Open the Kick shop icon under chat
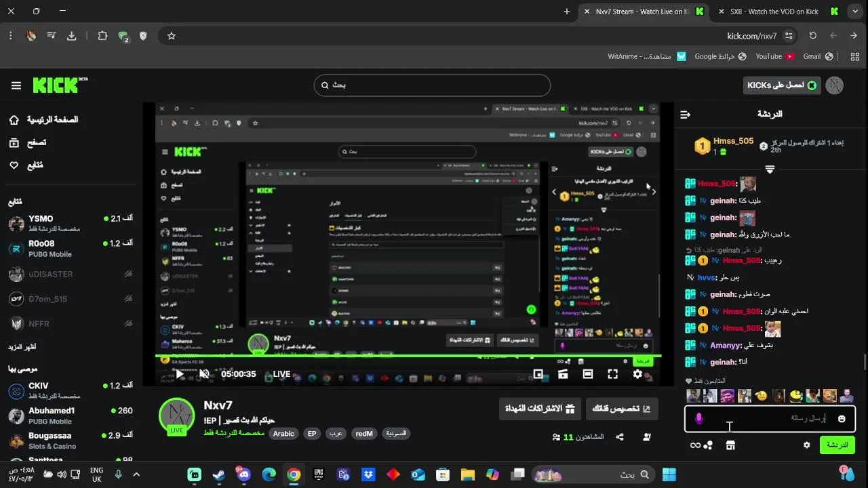 tap(730, 445)
